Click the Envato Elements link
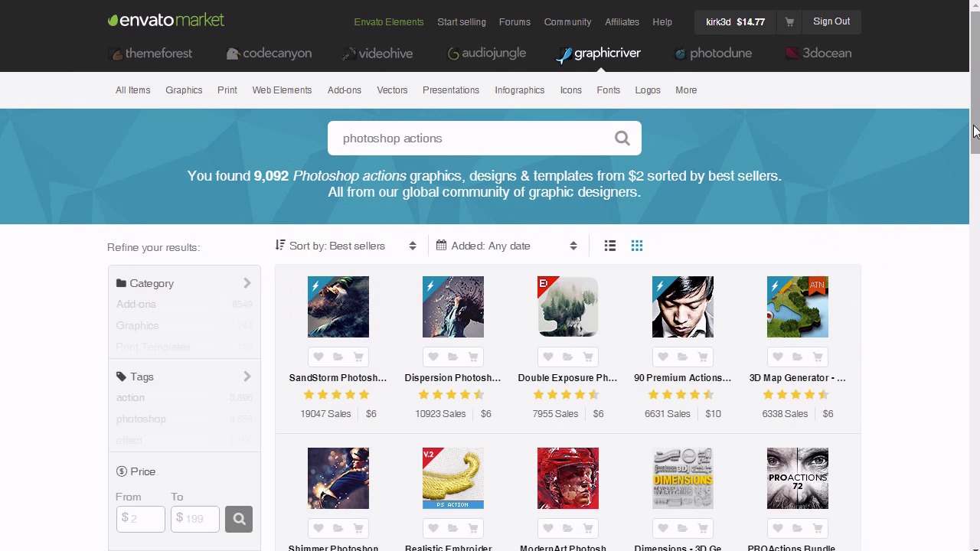 (389, 22)
